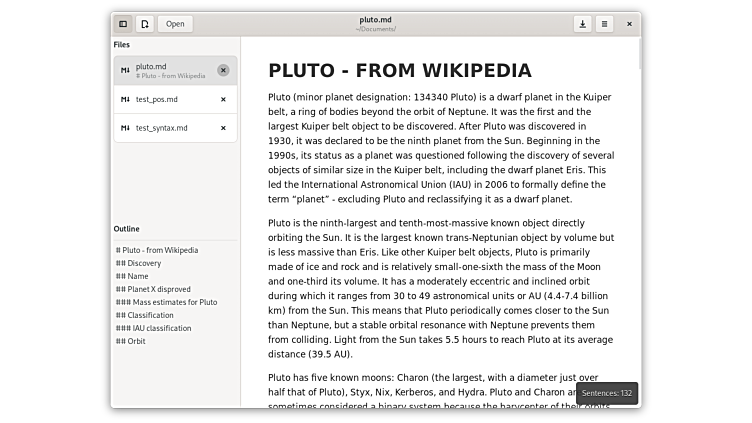Click the Open button
The width and height of the screenshot is (752, 423).
coord(175,24)
